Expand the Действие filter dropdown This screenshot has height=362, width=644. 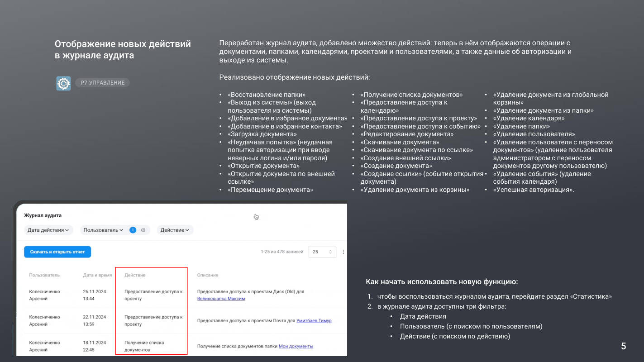pos(175,230)
